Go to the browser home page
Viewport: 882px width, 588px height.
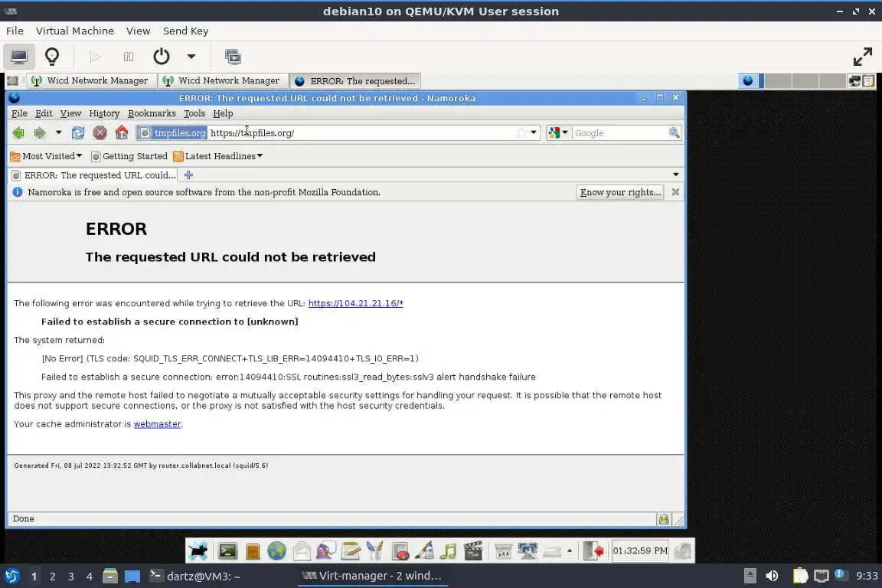tap(122, 132)
